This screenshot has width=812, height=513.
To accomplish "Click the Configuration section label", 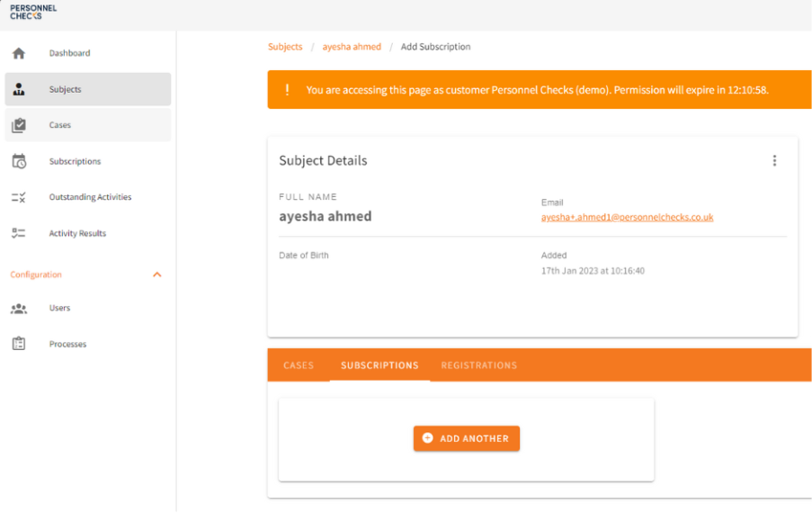I will click(36, 274).
